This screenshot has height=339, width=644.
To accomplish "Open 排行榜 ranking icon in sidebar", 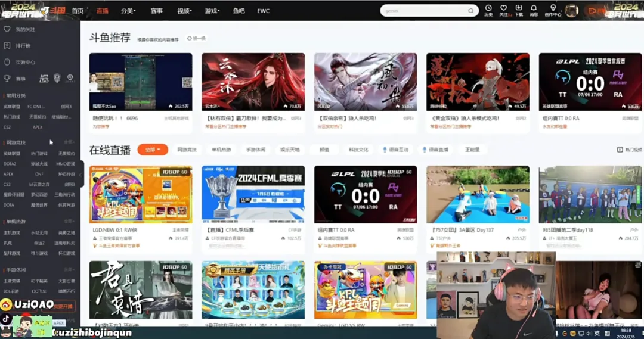I will click(7, 45).
